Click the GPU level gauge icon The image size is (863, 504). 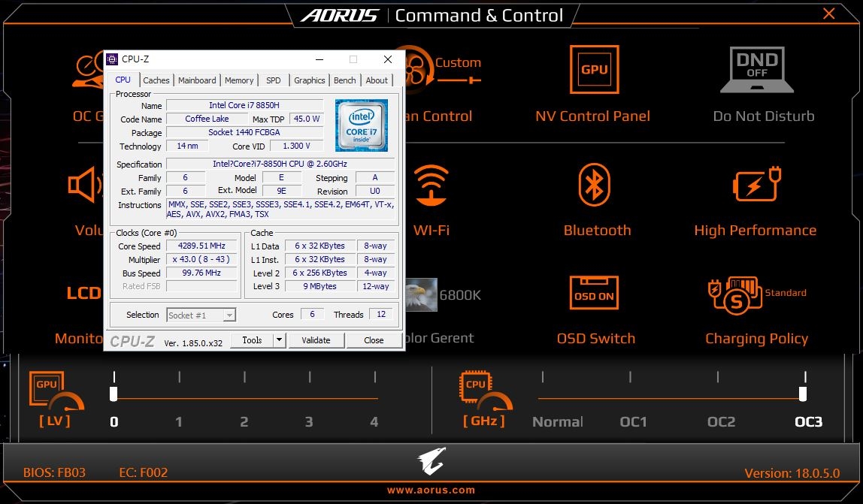[56, 392]
